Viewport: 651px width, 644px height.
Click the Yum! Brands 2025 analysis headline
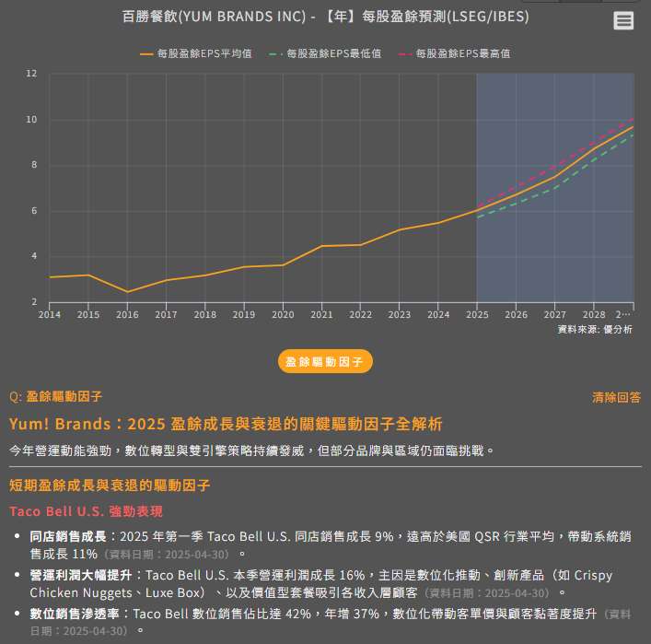tap(226, 424)
